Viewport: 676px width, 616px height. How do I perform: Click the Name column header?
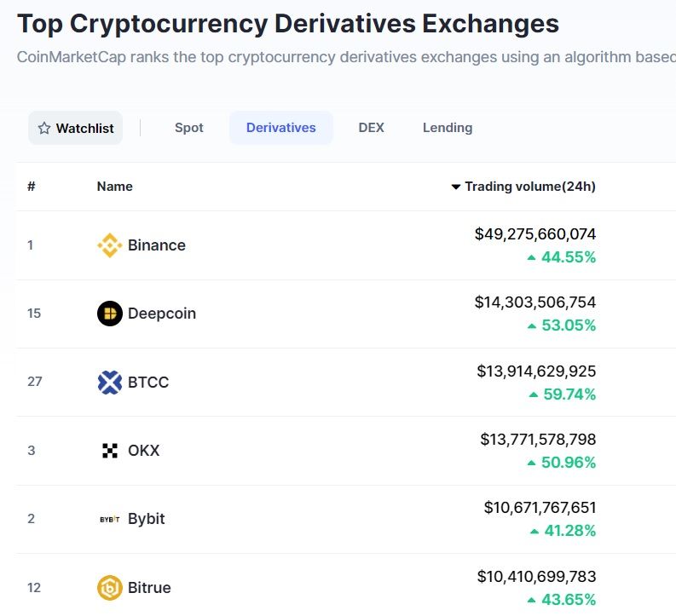(x=115, y=187)
